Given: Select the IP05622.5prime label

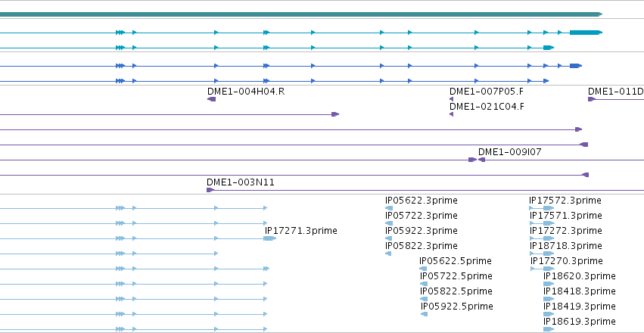Looking at the screenshot, I should [x=456, y=261].
